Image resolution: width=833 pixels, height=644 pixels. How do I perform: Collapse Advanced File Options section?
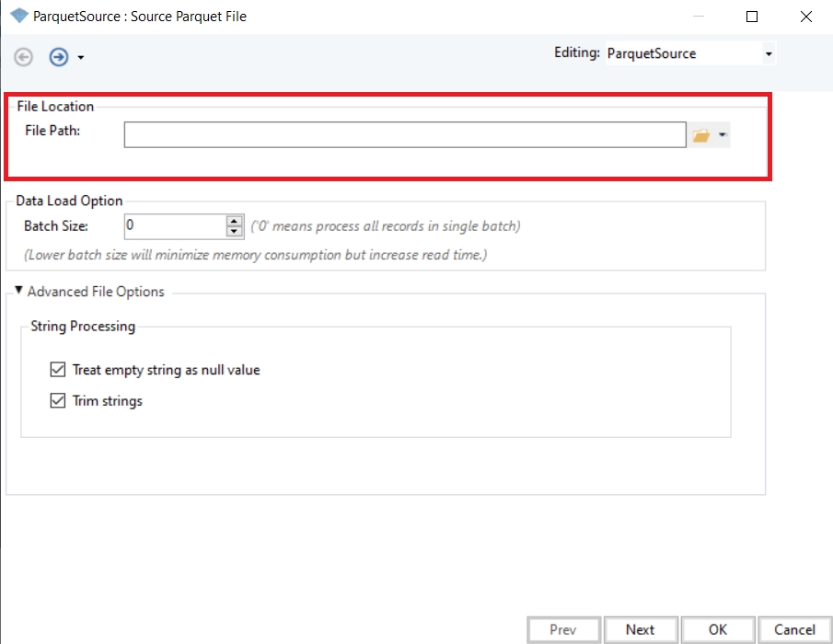click(x=18, y=291)
